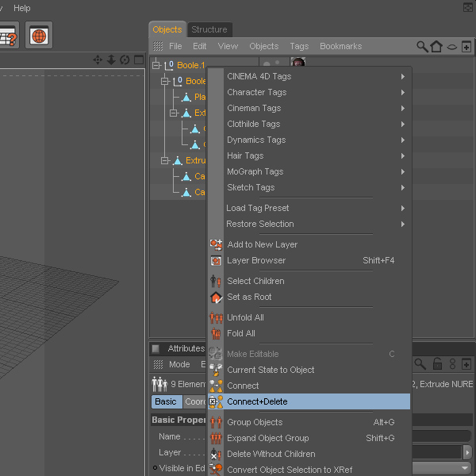The height and width of the screenshot is (476, 476).
Task: Open the Restore Selection submenu
Action: [x=309, y=224]
